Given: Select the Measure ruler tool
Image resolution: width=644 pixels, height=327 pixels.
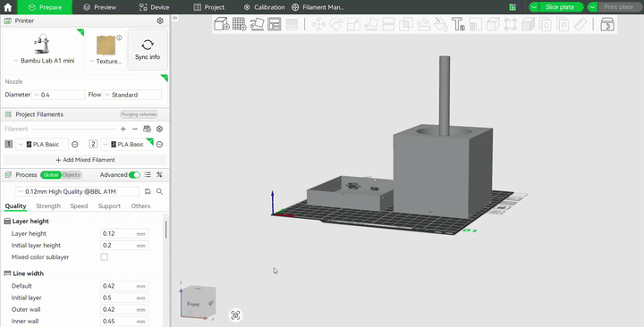Looking at the screenshot, I should pos(580,24).
